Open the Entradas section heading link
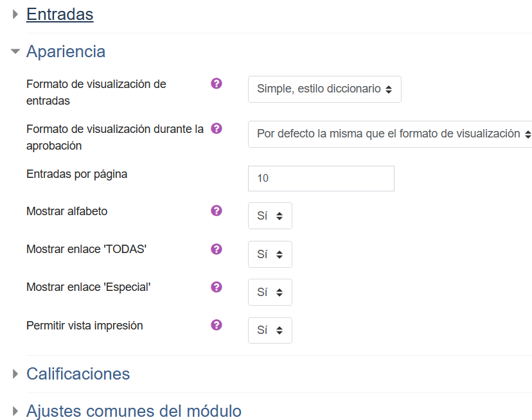This screenshot has width=532, height=420. pyautogui.click(x=60, y=14)
